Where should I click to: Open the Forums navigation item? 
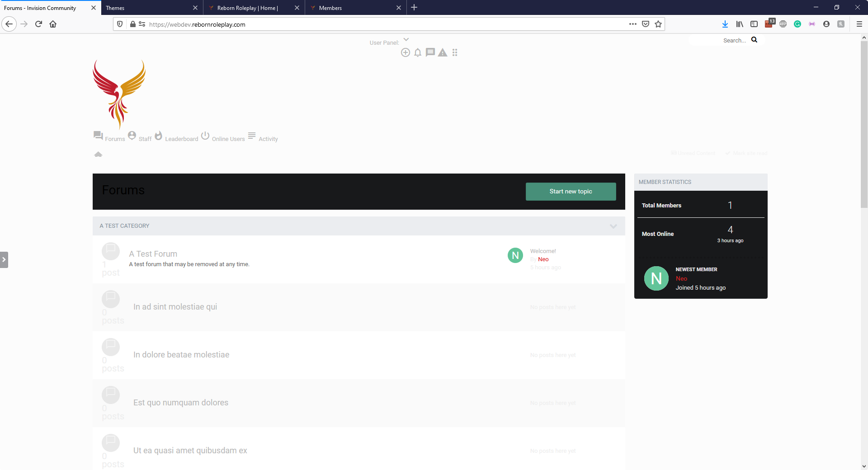tap(115, 139)
